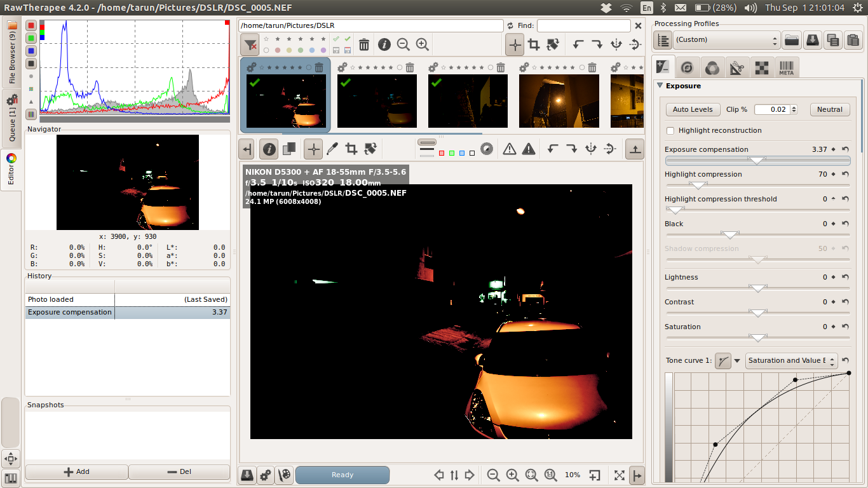Toggle luminance histogram display

[31, 64]
